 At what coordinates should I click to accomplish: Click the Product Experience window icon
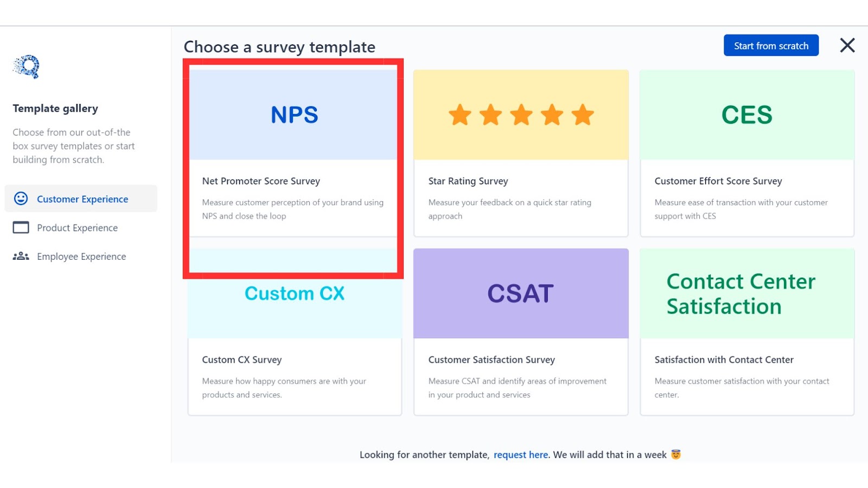[21, 228]
